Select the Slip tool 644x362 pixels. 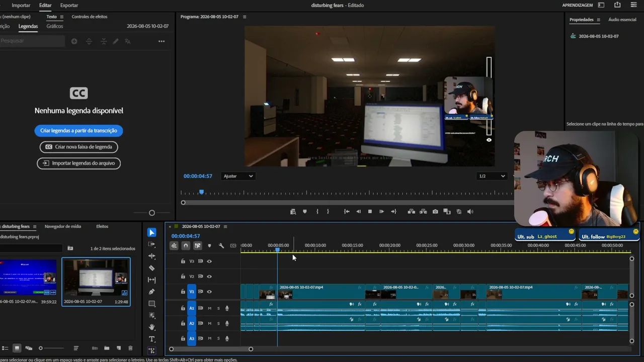(x=152, y=280)
